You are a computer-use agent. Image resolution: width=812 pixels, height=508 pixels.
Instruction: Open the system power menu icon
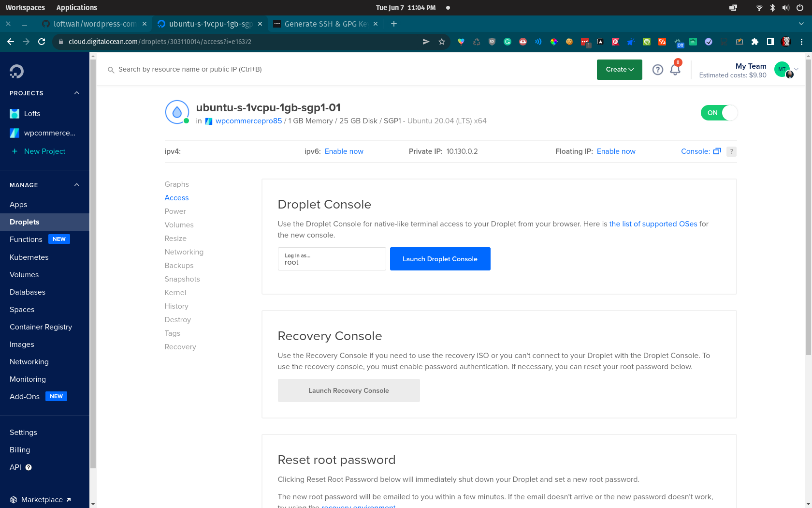[x=800, y=8]
